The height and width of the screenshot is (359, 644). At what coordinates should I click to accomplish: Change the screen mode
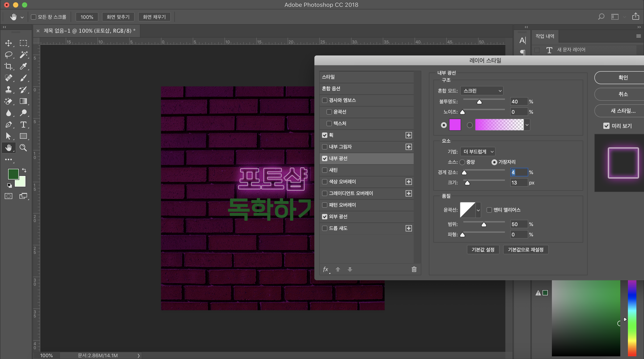click(x=23, y=196)
